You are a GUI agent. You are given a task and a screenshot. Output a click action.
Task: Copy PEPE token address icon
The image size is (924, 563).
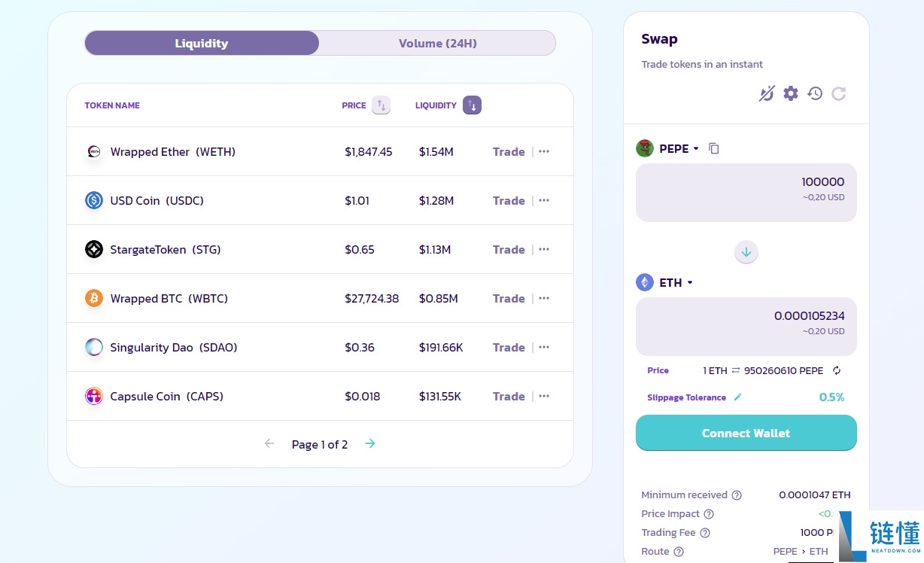pos(714,148)
